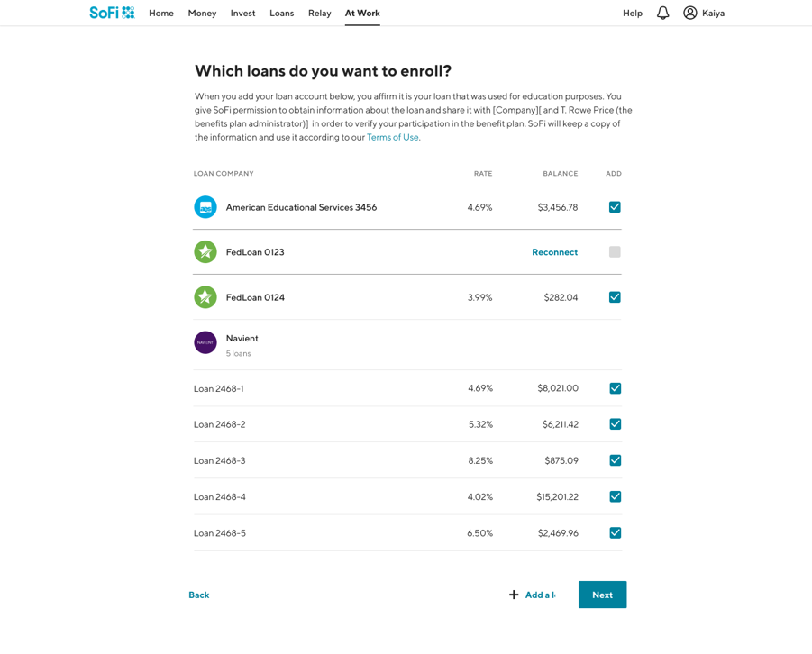
Task: Open the notifications bell
Action: pyautogui.click(x=662, y=13)
